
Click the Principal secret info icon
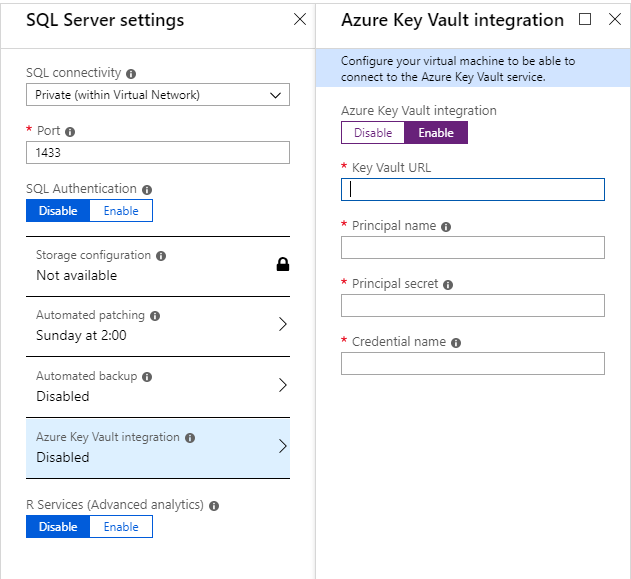tap(448, 285)
